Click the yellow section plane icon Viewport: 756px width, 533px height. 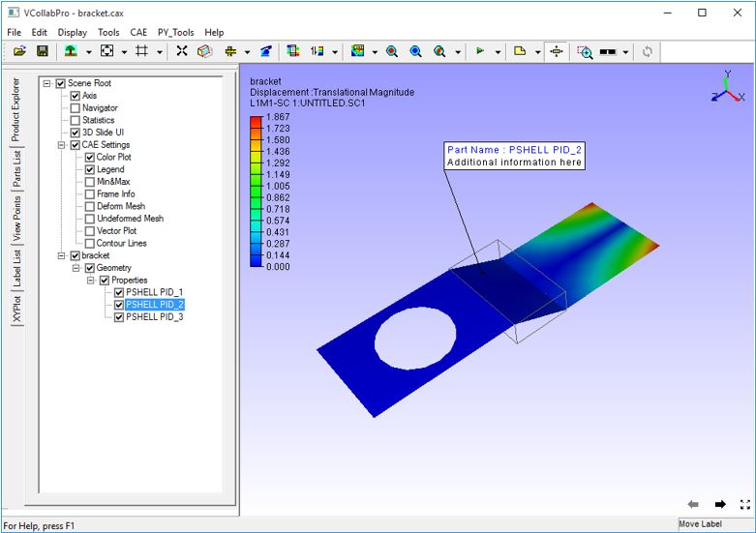[231, 51]
